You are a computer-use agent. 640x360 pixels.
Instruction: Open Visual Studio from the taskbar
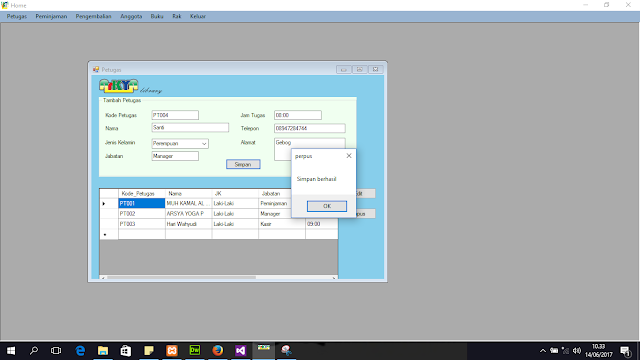240,351
